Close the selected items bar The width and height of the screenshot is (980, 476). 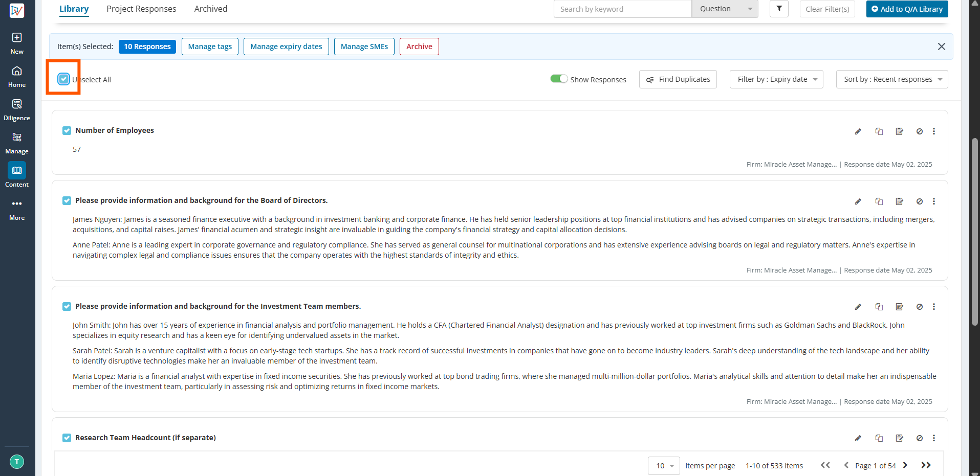click(941, 47)
